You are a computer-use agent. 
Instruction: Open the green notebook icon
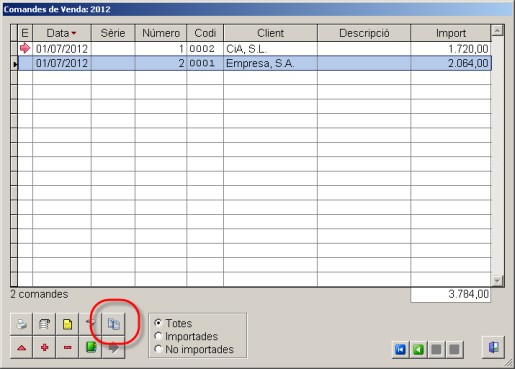coord(91,348)
